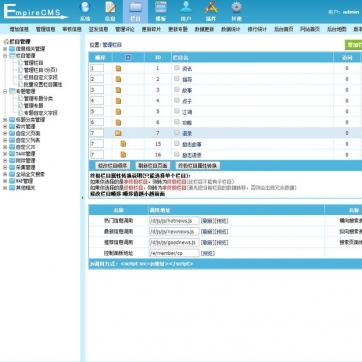The image size is (362, 362).
Task: Click the page icon in the ID 5 row
Action: 118,112
